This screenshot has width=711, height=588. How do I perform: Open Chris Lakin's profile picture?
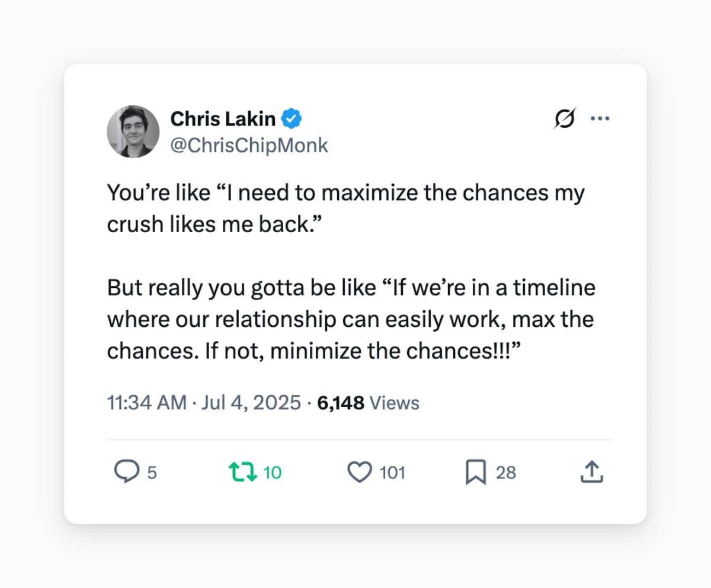(x=133, y=131)
